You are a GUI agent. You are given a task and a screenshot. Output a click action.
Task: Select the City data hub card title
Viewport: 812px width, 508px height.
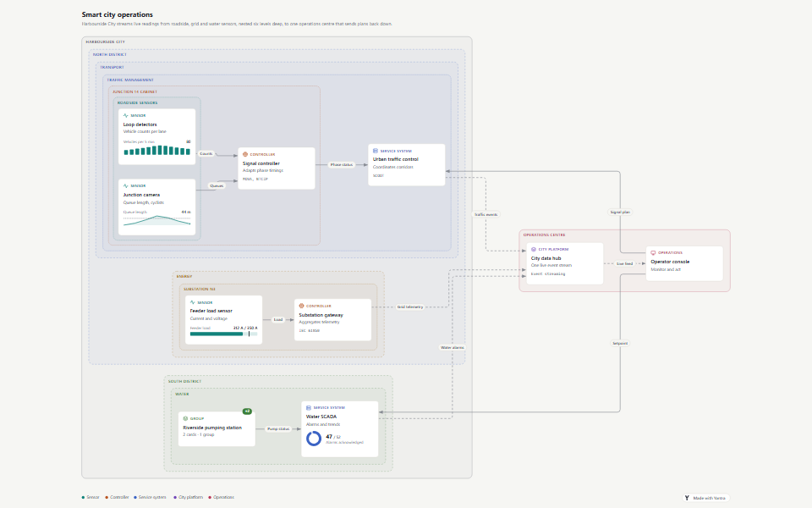pos(546,258)
